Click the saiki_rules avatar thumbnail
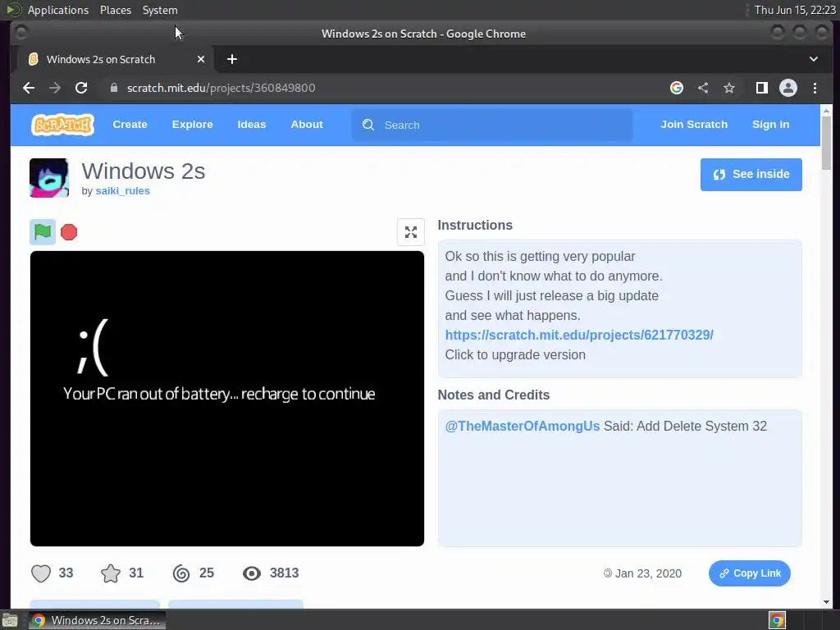 pos(48,178)
